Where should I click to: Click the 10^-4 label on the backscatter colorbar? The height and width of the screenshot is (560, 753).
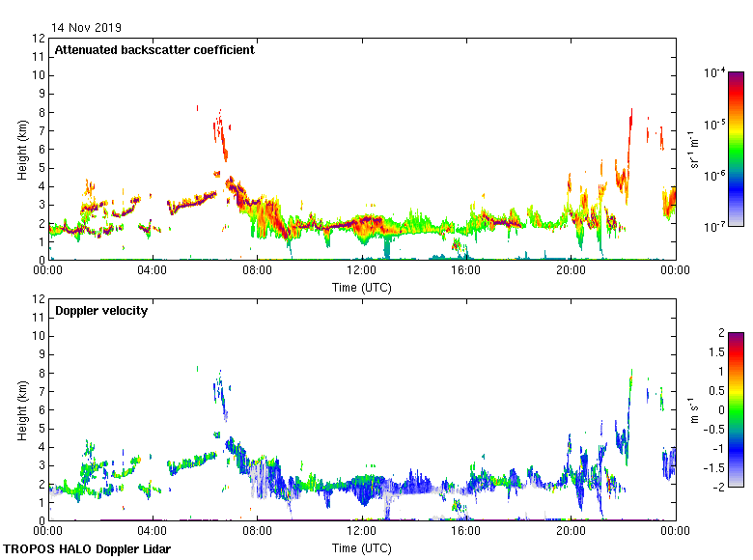click(715, 73)
